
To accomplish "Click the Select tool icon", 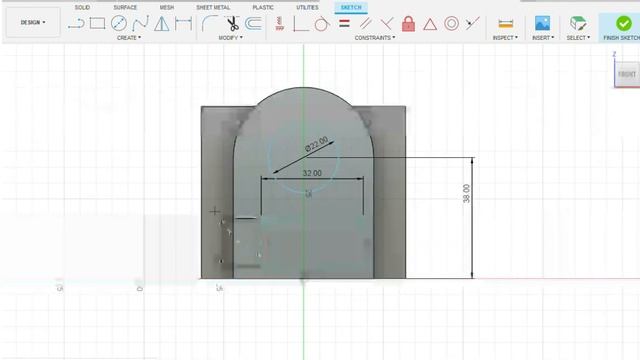I will tap(578, 23).
